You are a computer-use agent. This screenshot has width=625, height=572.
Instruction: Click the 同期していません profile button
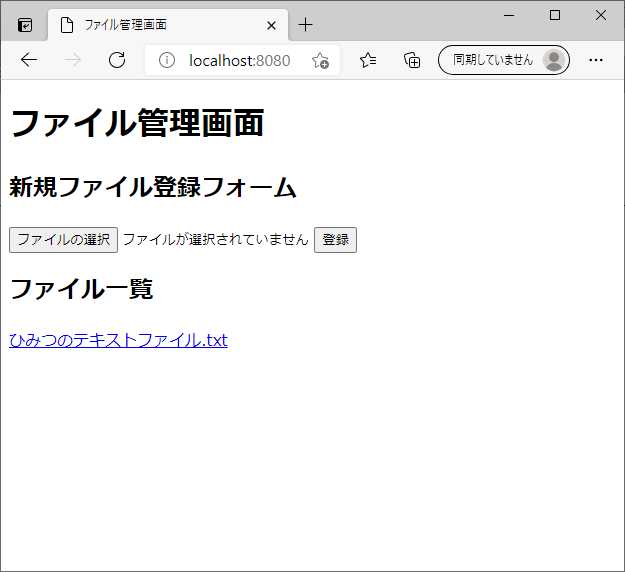(504, 60)
